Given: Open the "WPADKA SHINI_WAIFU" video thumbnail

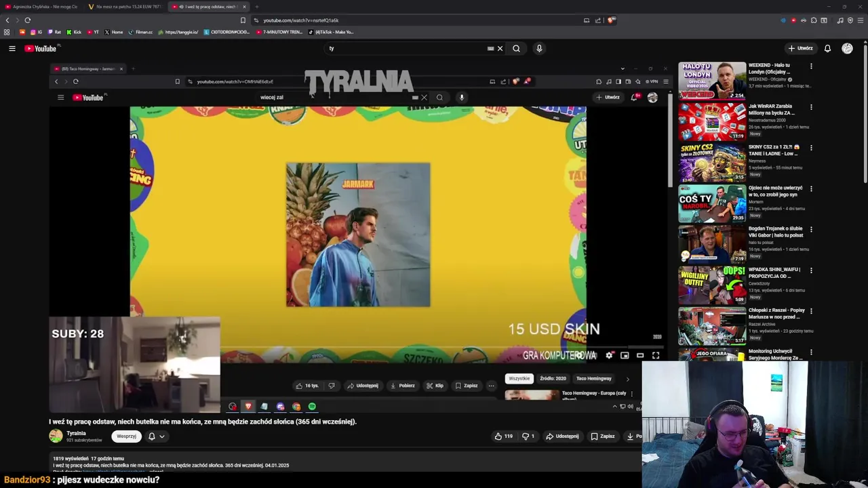Looking at the screenshot, I should (712, 285).
